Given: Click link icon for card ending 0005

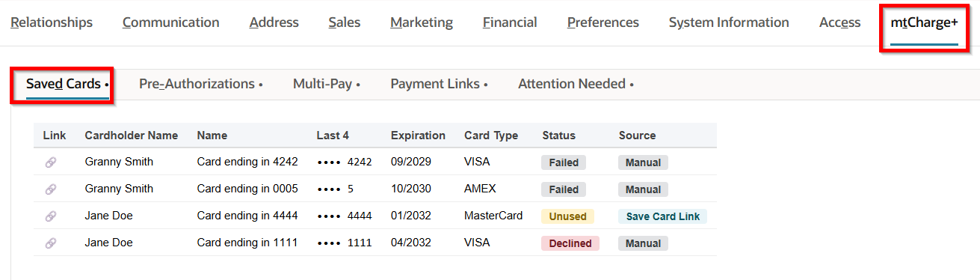Looking at the screenshot, I should (x=51, y=189).
